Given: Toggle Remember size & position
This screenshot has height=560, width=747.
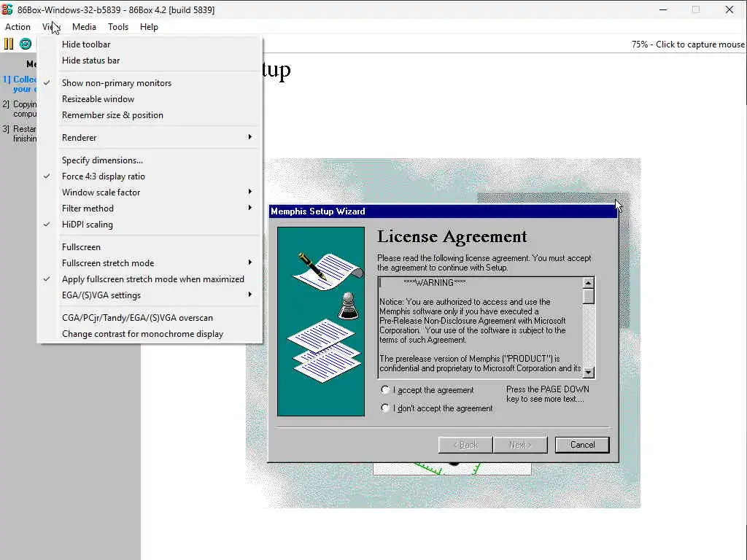Looking at the screenshot, I should (150, 115).
